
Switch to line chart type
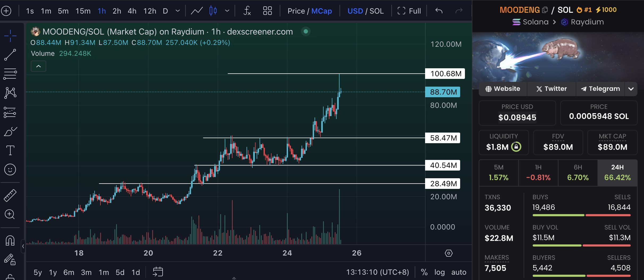tap(197, 11)
